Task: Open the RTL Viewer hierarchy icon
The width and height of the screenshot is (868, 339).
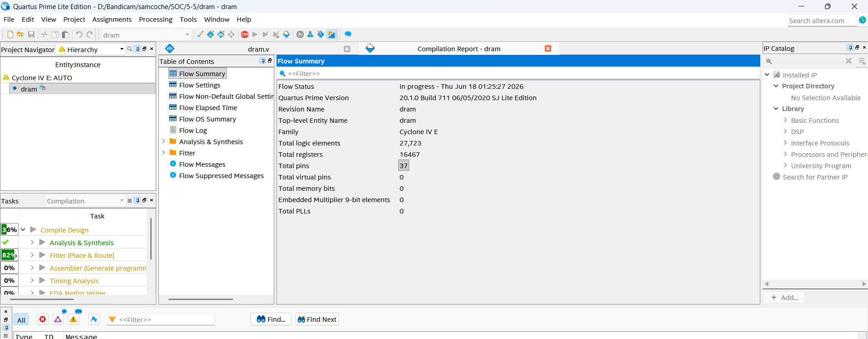Action: coord(310,34)
